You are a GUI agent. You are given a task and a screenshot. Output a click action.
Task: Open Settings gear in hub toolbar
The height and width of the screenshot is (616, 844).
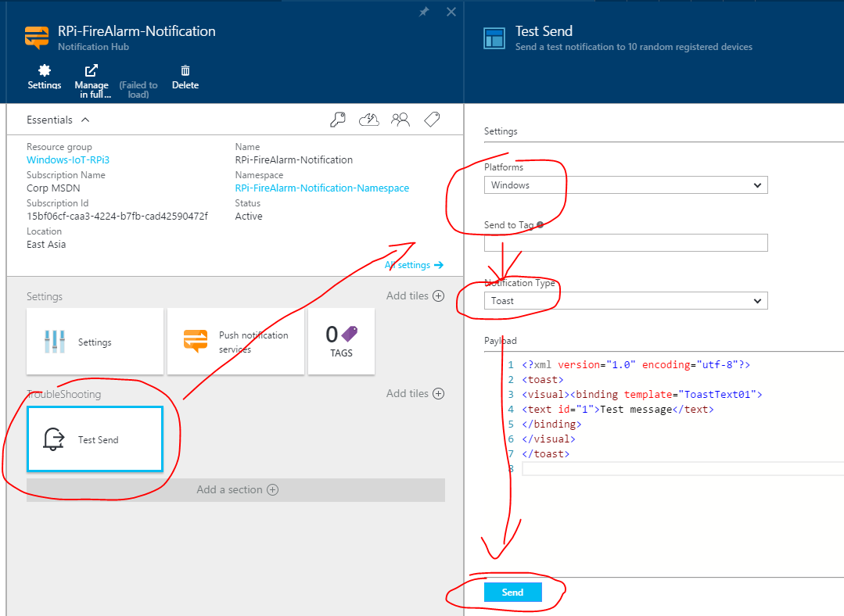coord(44,77)
